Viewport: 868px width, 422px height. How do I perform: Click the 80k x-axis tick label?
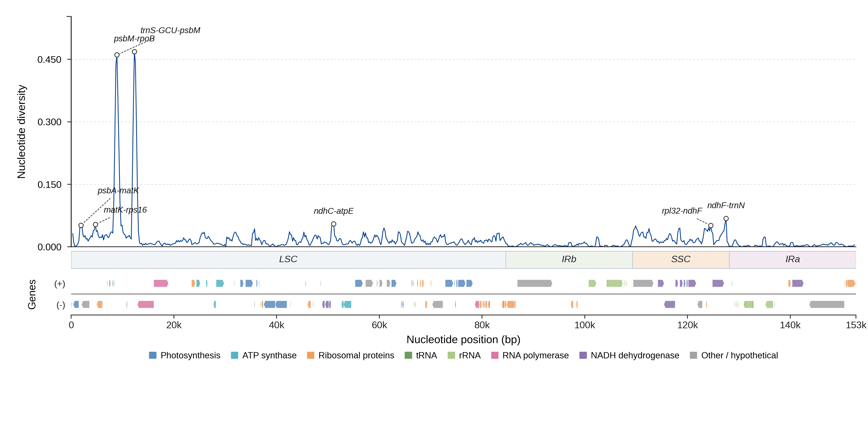(482, 325)
